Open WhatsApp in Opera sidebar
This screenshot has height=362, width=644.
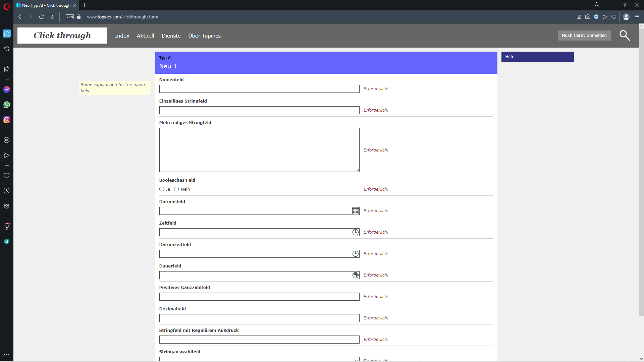coord(7,105)
